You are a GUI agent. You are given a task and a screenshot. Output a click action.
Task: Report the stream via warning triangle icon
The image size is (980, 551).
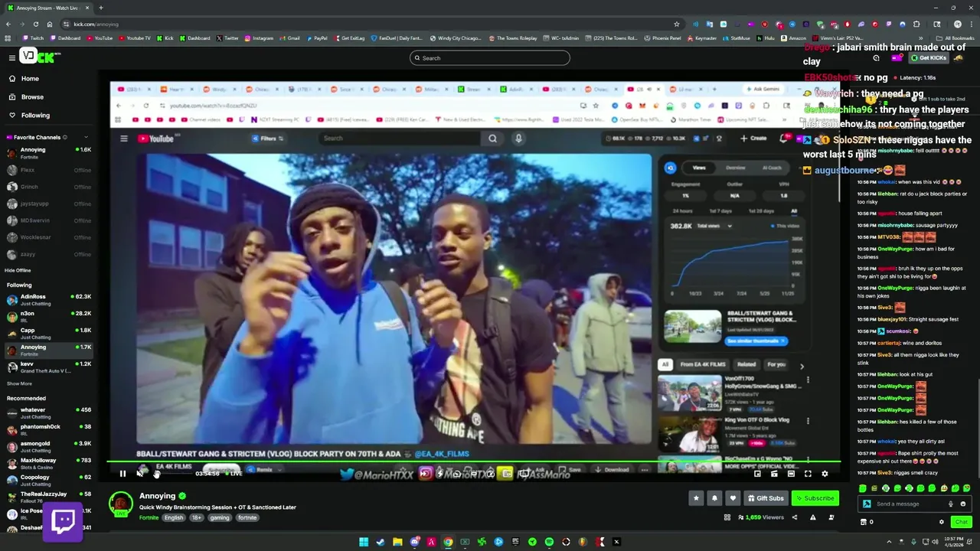tap(812, 517)
